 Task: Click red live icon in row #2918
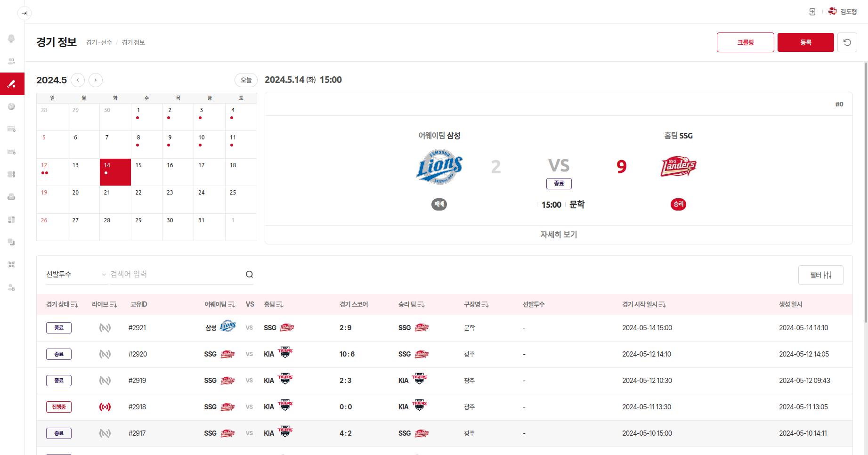105,407
